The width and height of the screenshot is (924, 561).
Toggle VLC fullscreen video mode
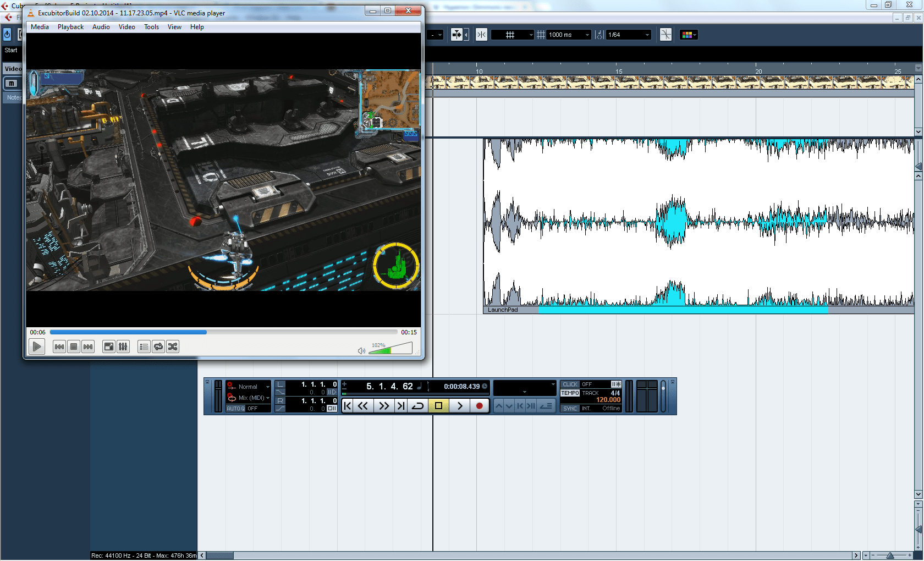point(109,346)
